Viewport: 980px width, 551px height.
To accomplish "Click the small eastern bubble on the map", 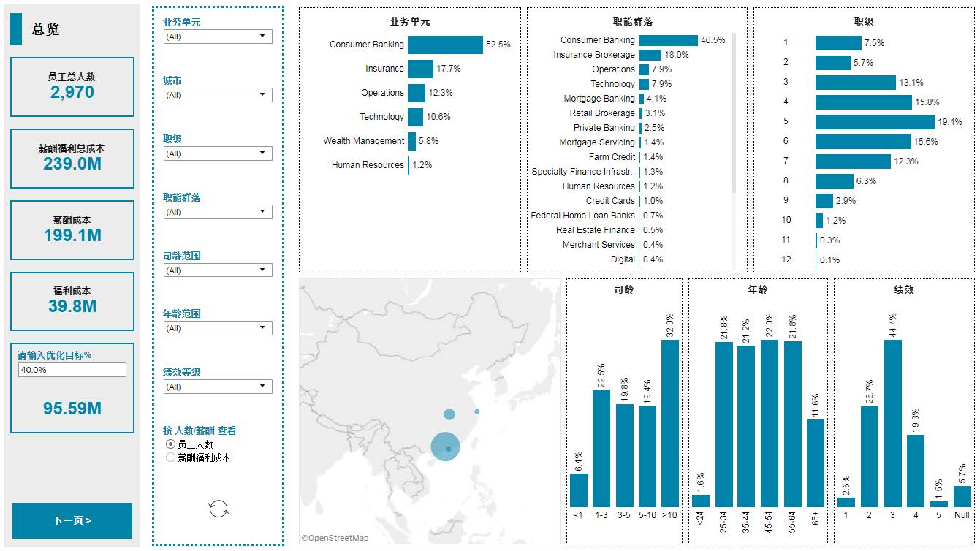I will [477, 411].
